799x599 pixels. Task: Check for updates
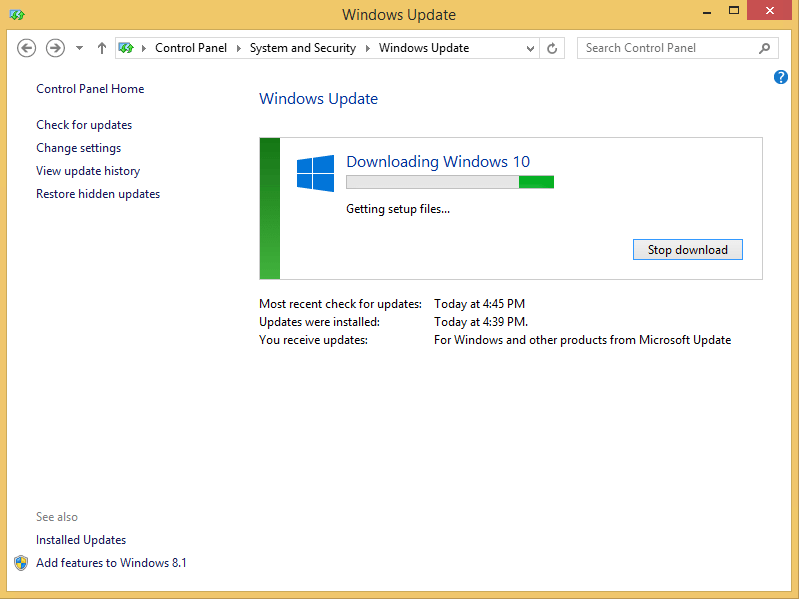(84, 125)
